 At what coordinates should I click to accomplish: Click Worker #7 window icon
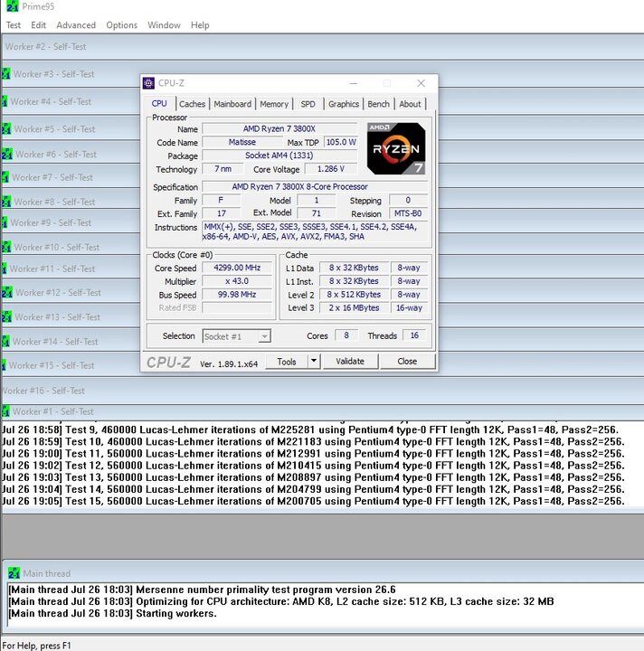[x=5, y=177]
